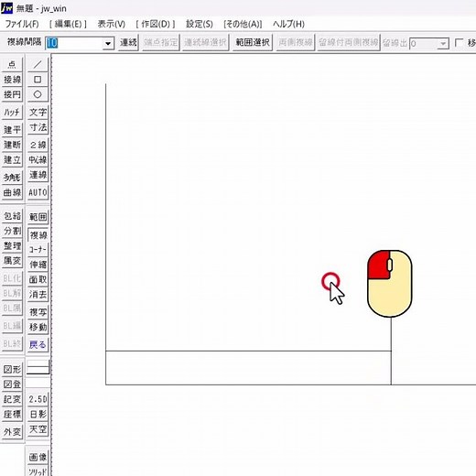Click the 戻る undo button
This screenshot has width=476, height=476.
(x=38, y=345)
